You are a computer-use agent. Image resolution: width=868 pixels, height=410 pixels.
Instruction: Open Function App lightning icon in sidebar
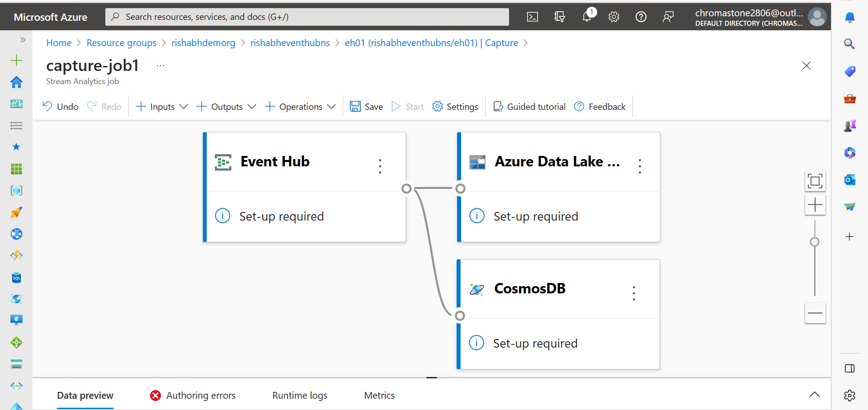[x=16, y=255]
